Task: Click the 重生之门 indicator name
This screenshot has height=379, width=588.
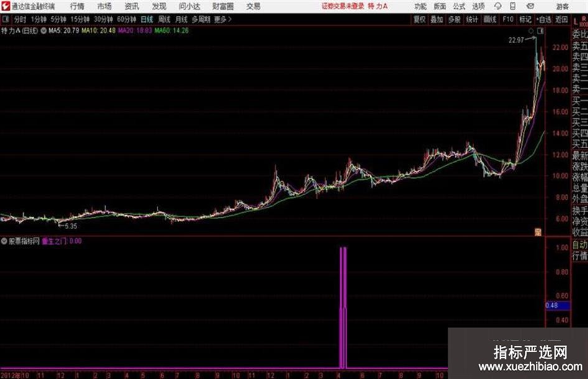Action: coord(54,241)
